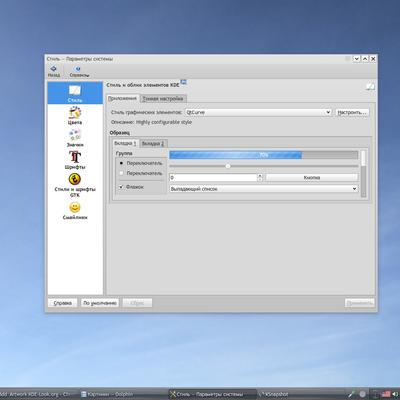Click the pen-shaped tray icon
The image size is (400, 400).
coord(351,394)
